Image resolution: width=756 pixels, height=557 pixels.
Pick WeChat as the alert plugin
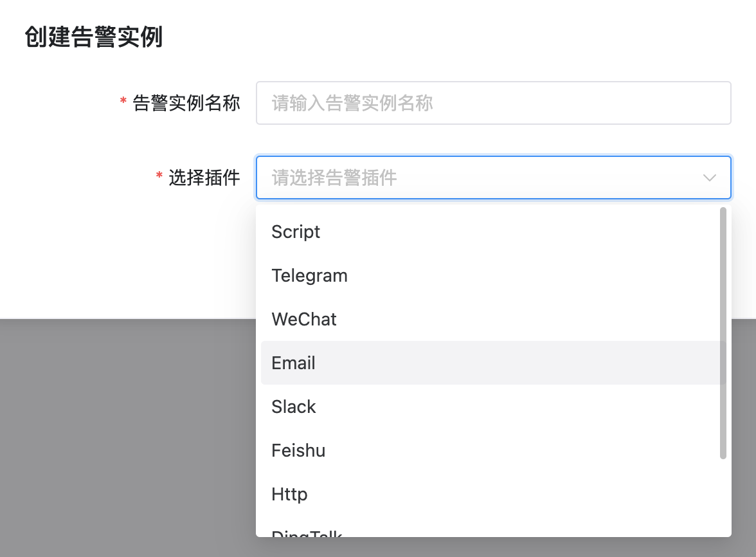(304, 319)
